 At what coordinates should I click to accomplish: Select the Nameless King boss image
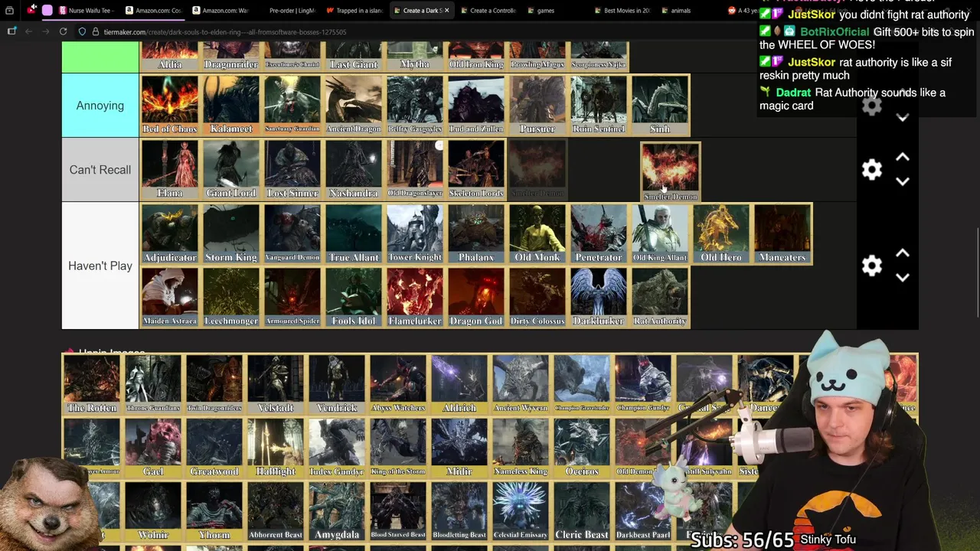[521, 448]
